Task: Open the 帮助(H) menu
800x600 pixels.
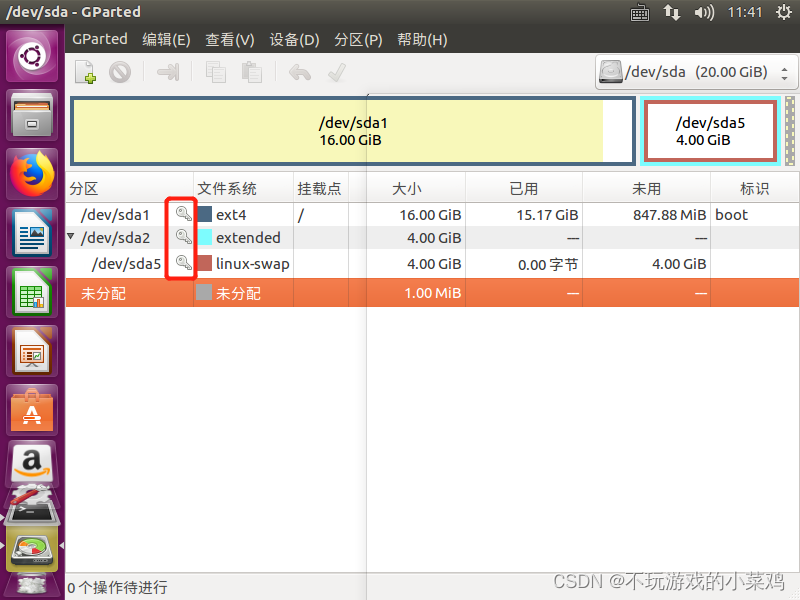Action: point(423,40)
